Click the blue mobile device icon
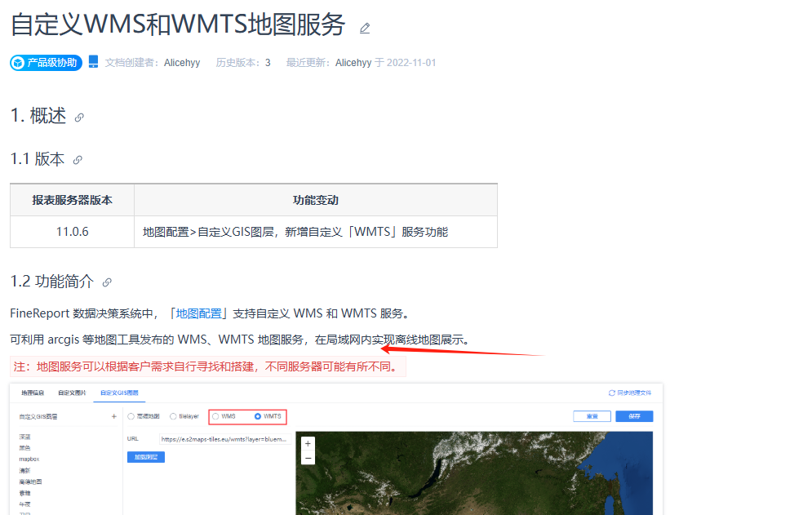Image resolution: width=812 pixels, height=515 pixels. tap(93, 62)
